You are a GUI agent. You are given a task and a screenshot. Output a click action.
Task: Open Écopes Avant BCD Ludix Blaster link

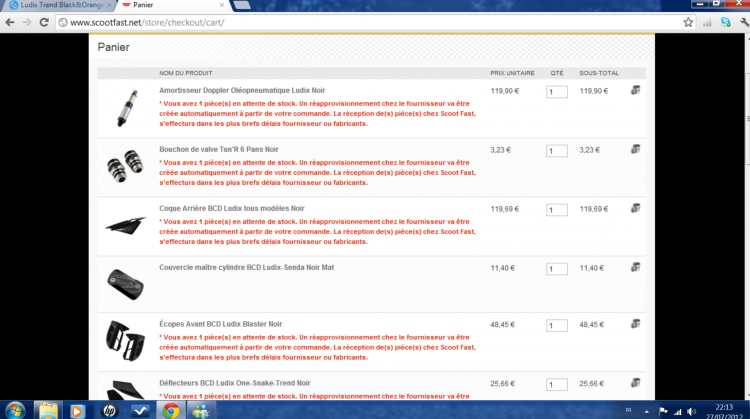point(221,324)
